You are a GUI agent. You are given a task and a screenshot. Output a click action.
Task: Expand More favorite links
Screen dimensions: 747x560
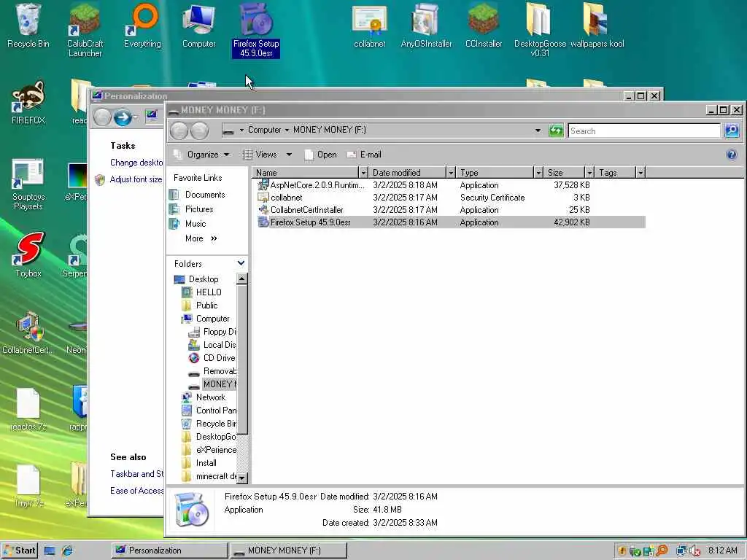click(x=201, y=238)
